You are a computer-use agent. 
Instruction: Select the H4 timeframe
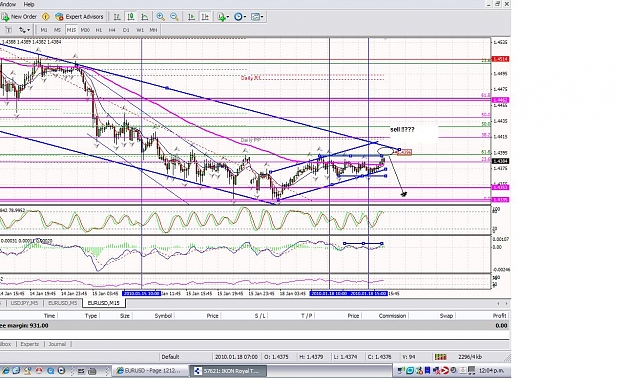(112, 30)
